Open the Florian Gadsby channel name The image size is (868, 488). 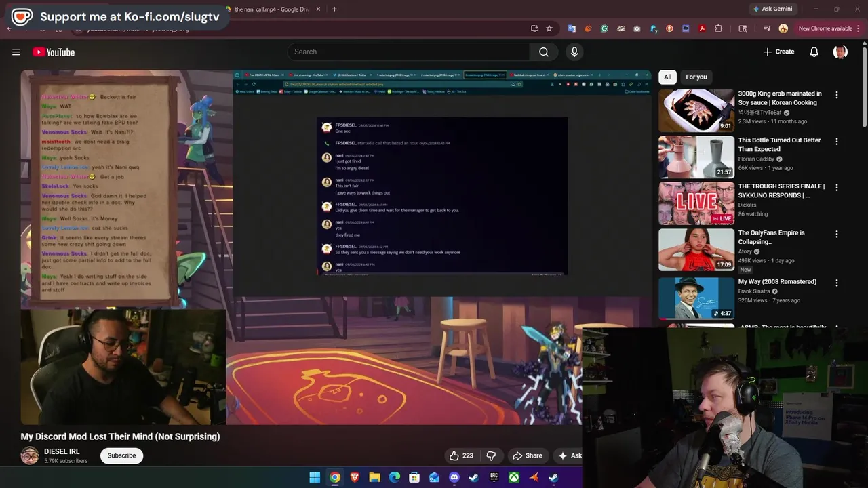coord(756,159)
